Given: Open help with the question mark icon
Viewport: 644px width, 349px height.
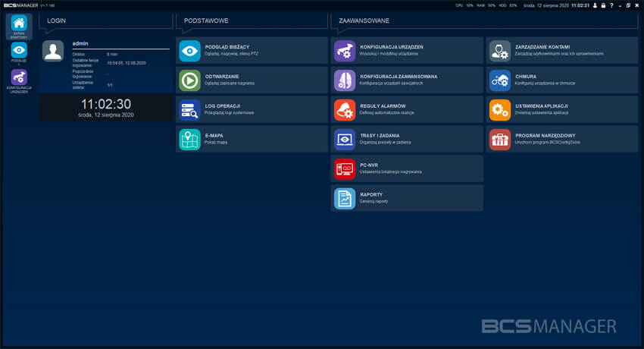Looking at the screenshot, I should point(611,5).
